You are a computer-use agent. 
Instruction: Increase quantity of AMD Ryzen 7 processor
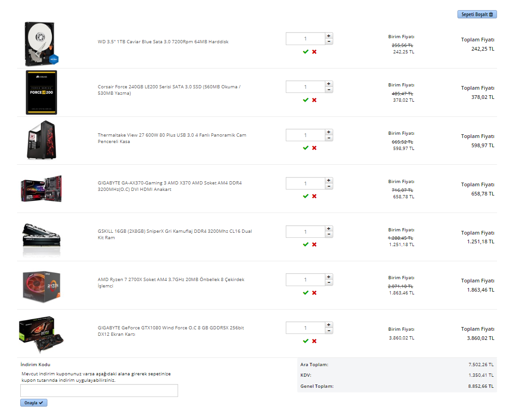[329, 277]
